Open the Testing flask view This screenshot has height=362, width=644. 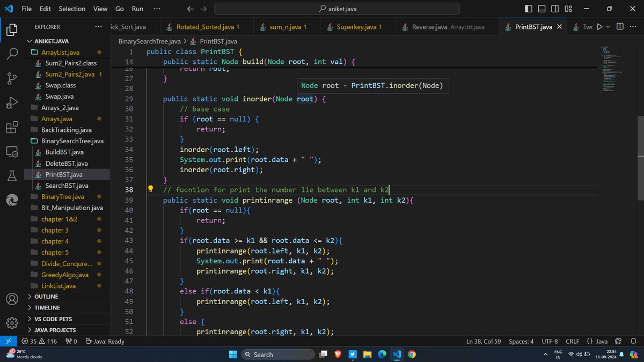click(x=12, y=176)
